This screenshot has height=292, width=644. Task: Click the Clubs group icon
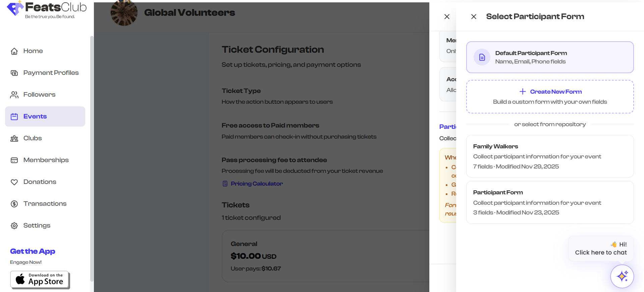pyautogui.click(x=14, y=138)
